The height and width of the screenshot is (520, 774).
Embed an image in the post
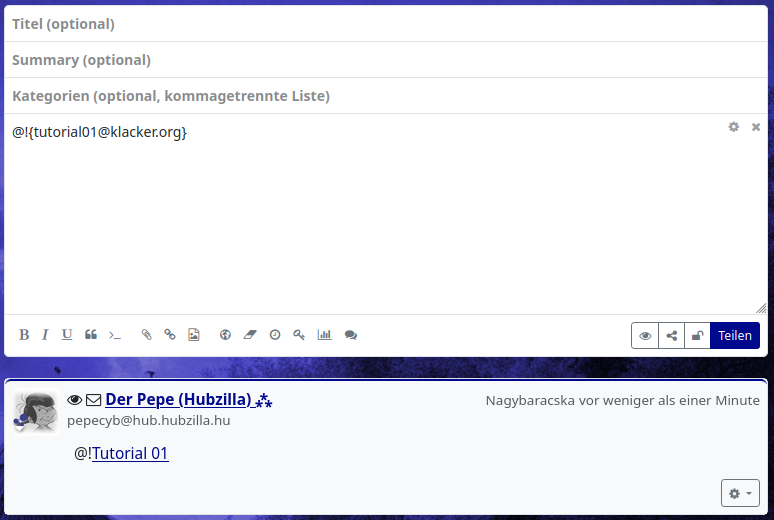[x=194, y=335]
